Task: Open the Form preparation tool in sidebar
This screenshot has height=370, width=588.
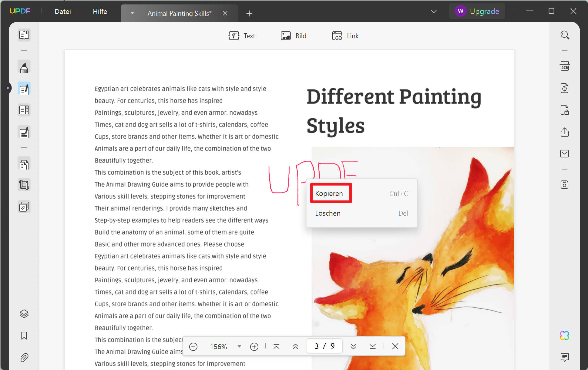Action: [x=24, y=110]
